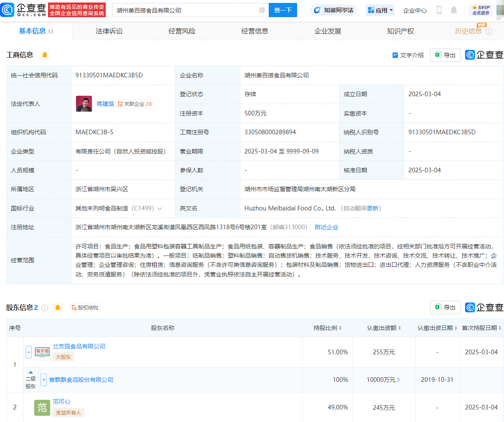
Task: Select 49.00% shareholding ratio
Action: 338,407
